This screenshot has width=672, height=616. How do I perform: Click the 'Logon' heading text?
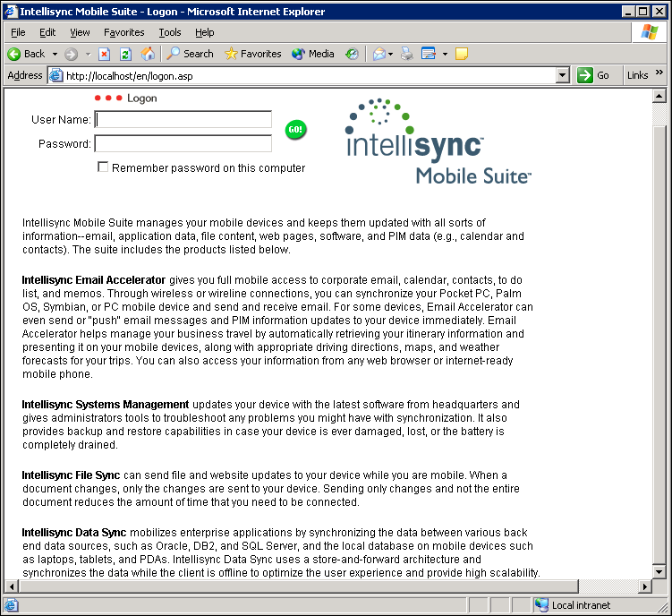[142, 98]
